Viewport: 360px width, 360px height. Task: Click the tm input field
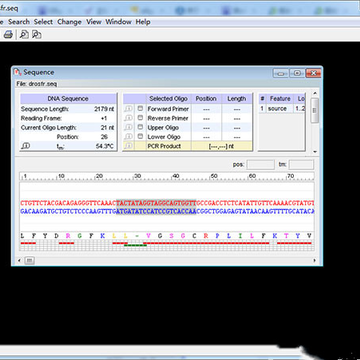coord(301,164)
